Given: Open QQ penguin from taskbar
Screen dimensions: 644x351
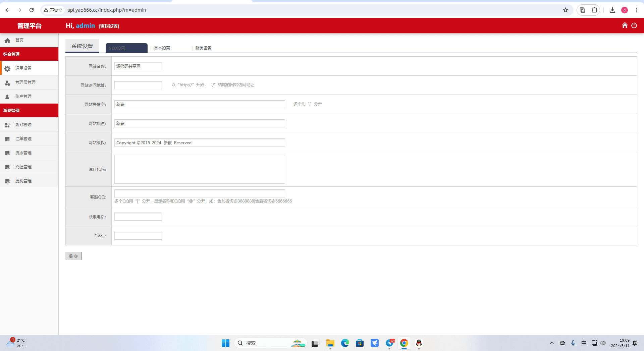Looking at the screenshot, I should click(x=419, y=343).
